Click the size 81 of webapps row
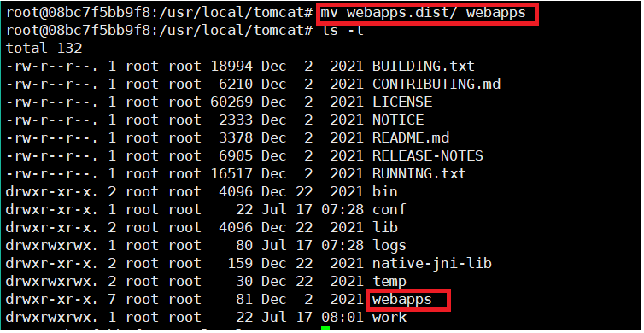The image size is (644, 333). 244,299
